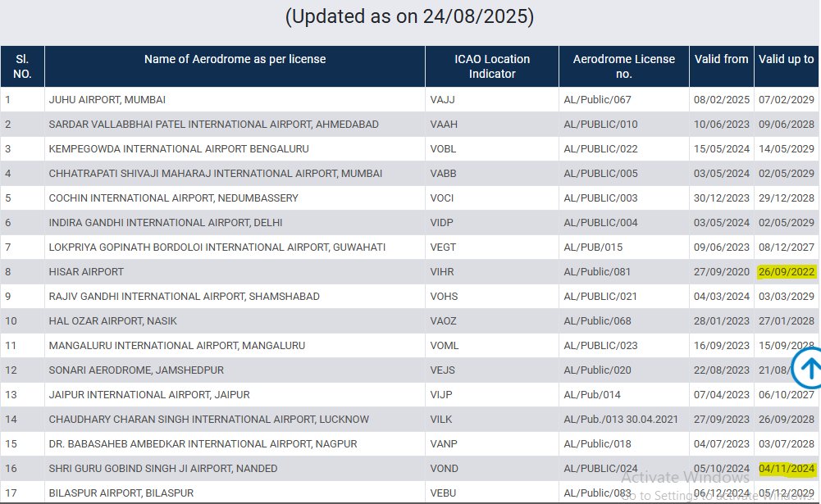
Task: Click the ICAO code 'VAOZ'
Action: pos(443,320)
